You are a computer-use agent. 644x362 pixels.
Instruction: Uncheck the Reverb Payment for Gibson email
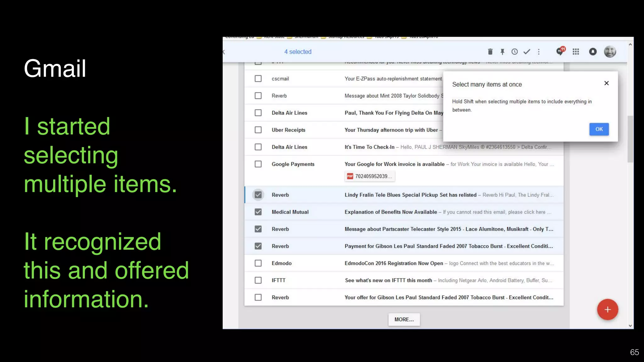coord(258,246)
